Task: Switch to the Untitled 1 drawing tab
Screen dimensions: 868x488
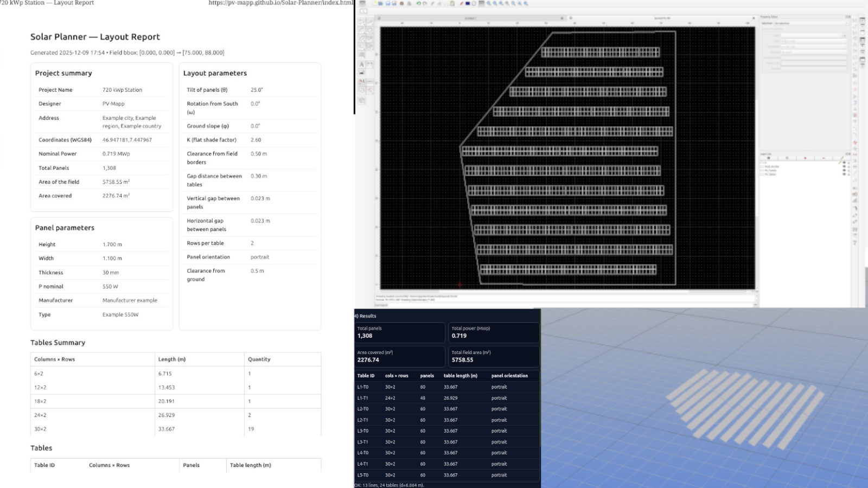Action: pyautogui.click(x=471, y=18)
